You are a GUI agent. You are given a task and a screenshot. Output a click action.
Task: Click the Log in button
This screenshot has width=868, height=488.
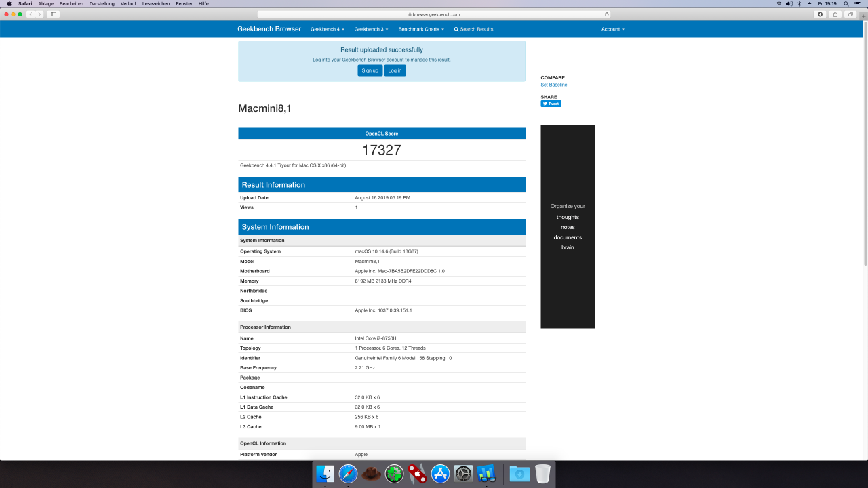(395, 70)
